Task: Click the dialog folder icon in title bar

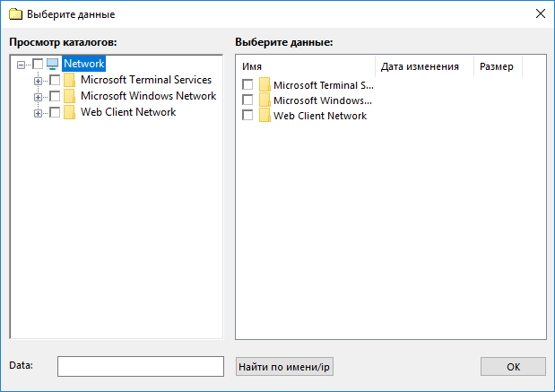Action: coord(15,14)
